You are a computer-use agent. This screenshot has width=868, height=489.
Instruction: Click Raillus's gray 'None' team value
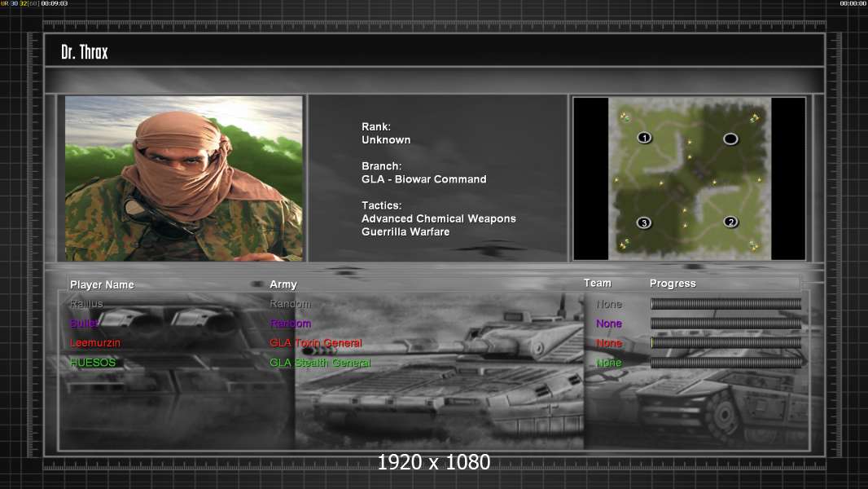[x=609, y=304]
